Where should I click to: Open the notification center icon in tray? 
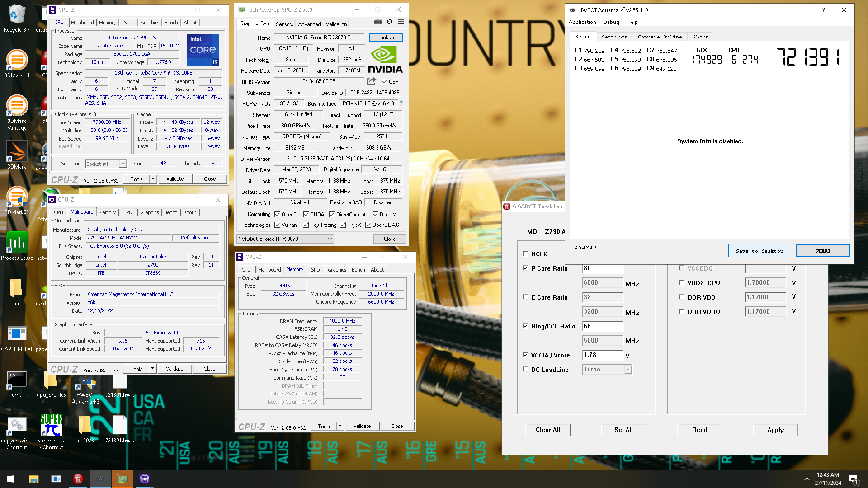pos(854,479)
